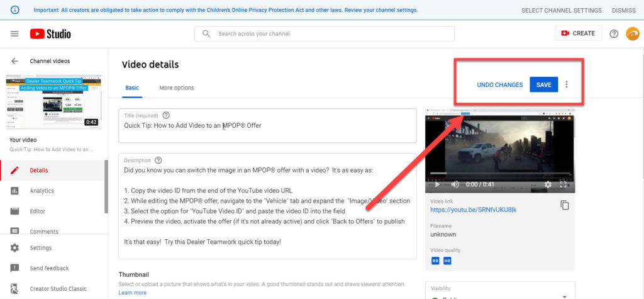Click the YouTube Studio logo
The height and width of the screenshot is (299, 644).
click(50, 33)
